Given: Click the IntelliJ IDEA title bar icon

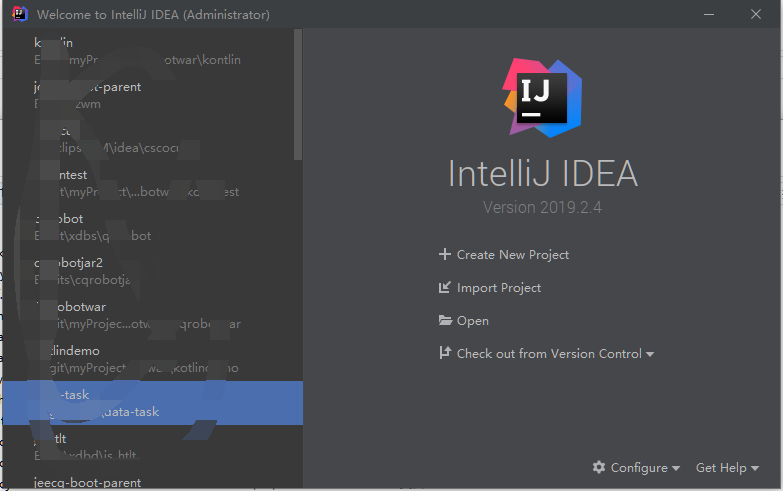Looking at the screenshot, I should click(19, 14).
